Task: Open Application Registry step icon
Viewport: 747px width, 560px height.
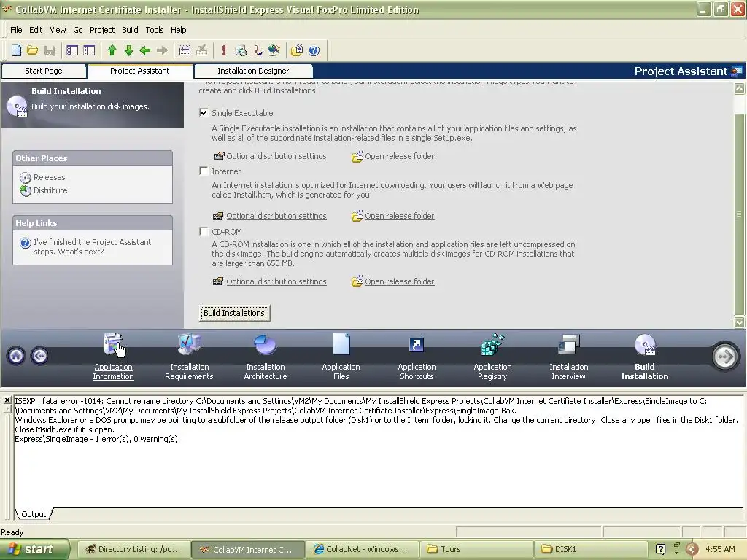Action: tap(492, 345)
